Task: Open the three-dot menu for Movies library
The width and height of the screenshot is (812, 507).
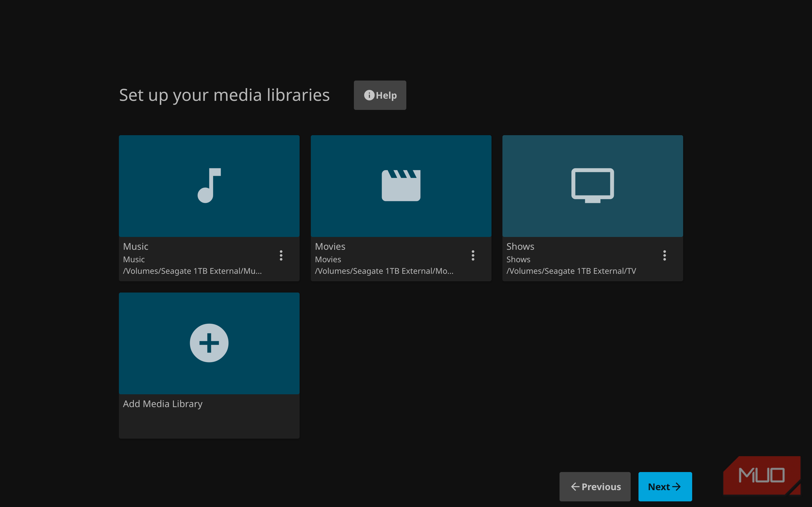Action: click(x=473, y=255)
